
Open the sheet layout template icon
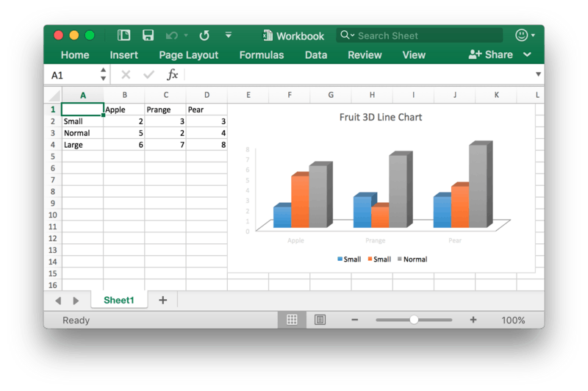click(123, 35)
